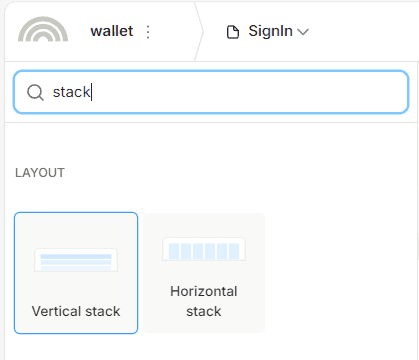
Task: Open the wallet project options menu
Action: (148, 32)
